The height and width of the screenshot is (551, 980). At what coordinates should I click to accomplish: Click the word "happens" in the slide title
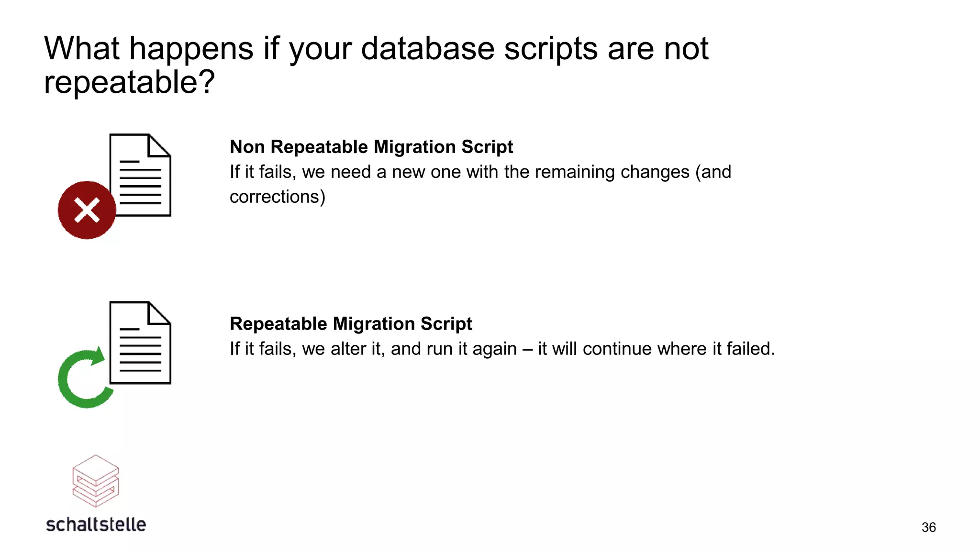pyautogui.click(x=191, y=49)
